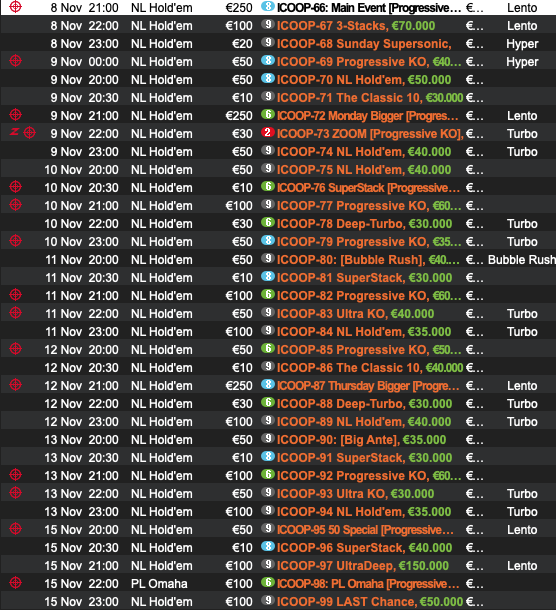
Task: Select ICOOP-97 UltraDeep €150.000 row
Action: 278,566
